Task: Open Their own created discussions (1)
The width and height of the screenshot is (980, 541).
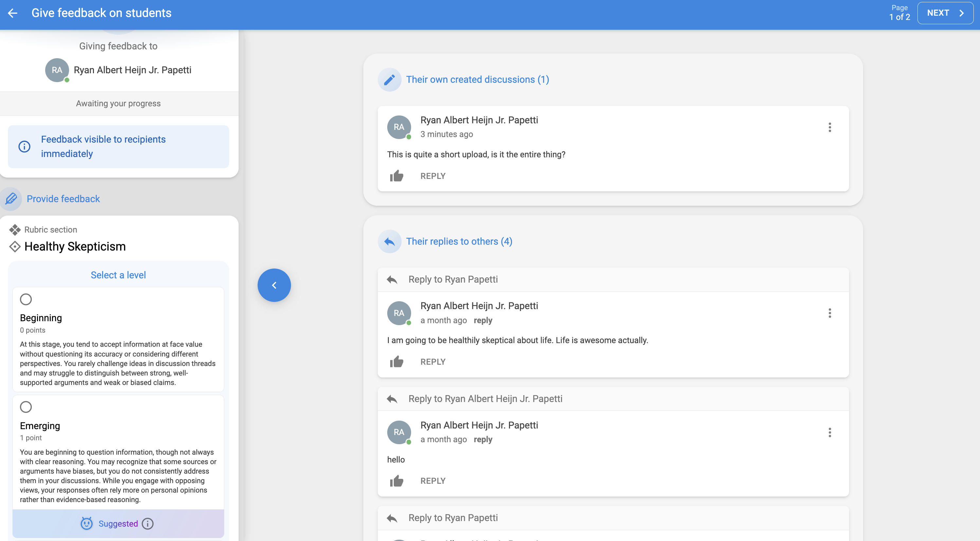Action: click(478, 79)
